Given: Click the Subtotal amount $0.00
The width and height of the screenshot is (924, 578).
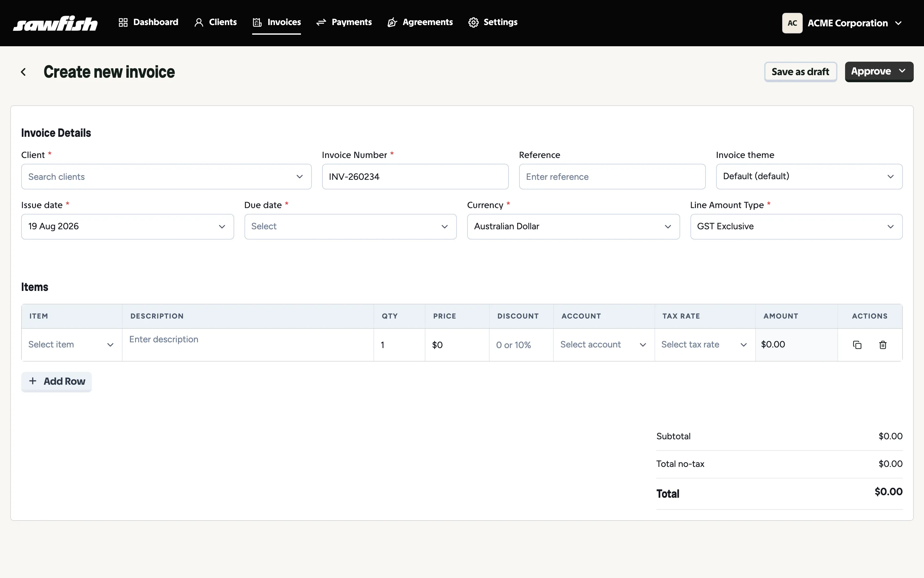Looking at the screenshot, I should [x=890, y=436].
